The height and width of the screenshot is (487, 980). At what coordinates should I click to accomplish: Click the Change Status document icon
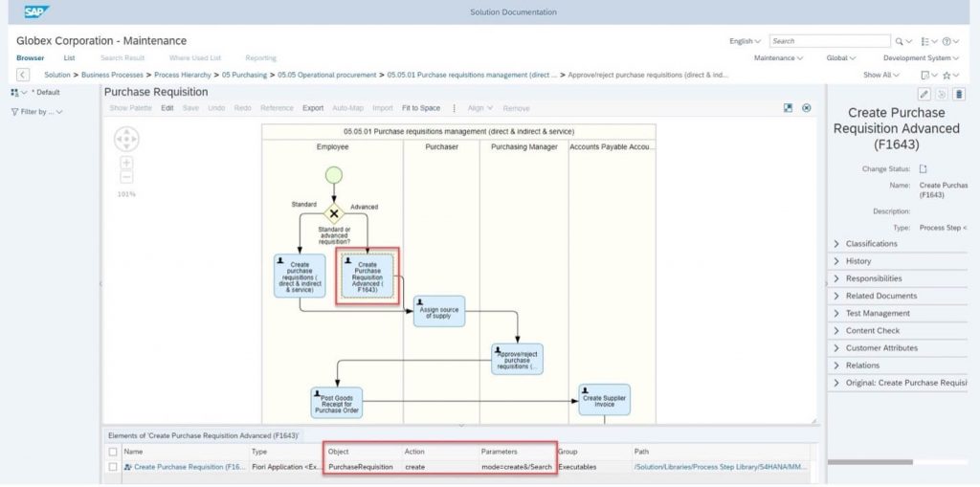tap(924, 168)
